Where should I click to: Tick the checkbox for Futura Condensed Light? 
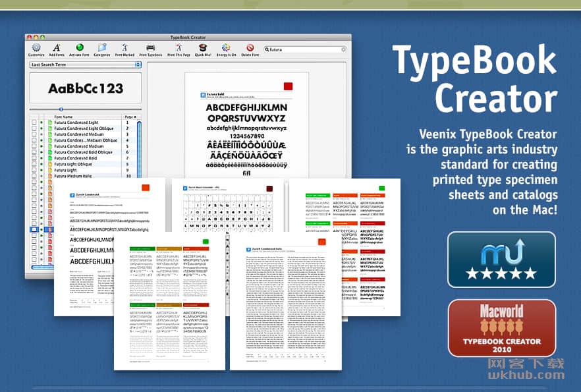pyautogui.click(x=34, y=123)
